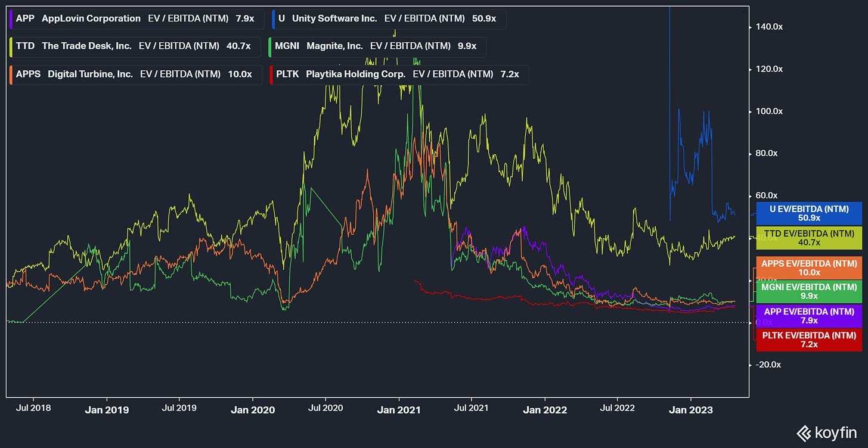Click the 100.0x value on the y-axis
The image size is (868, 448).
(x=769, y=111)
